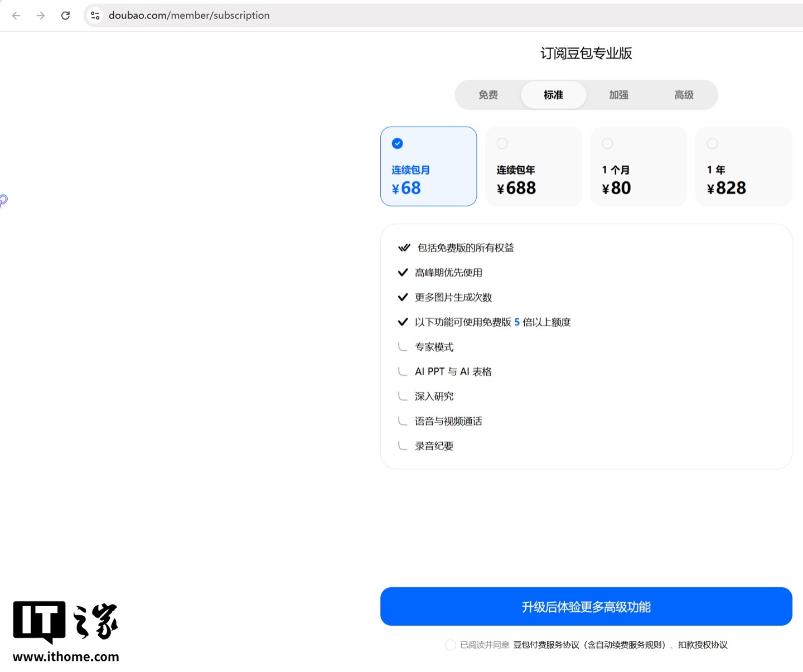Click the 专家模式 feature item
Screen dimensions: 803x672
(434, 347)
